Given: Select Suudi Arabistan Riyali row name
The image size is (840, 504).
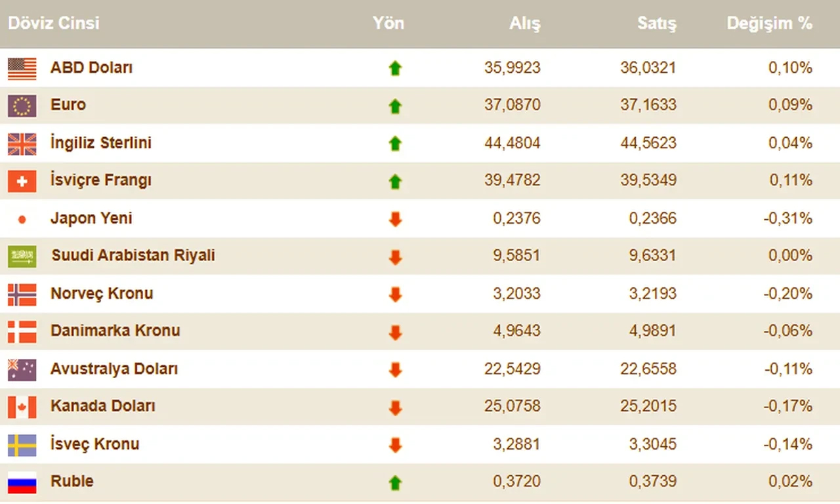Looking at the screenshot, I should pos(133,256).
